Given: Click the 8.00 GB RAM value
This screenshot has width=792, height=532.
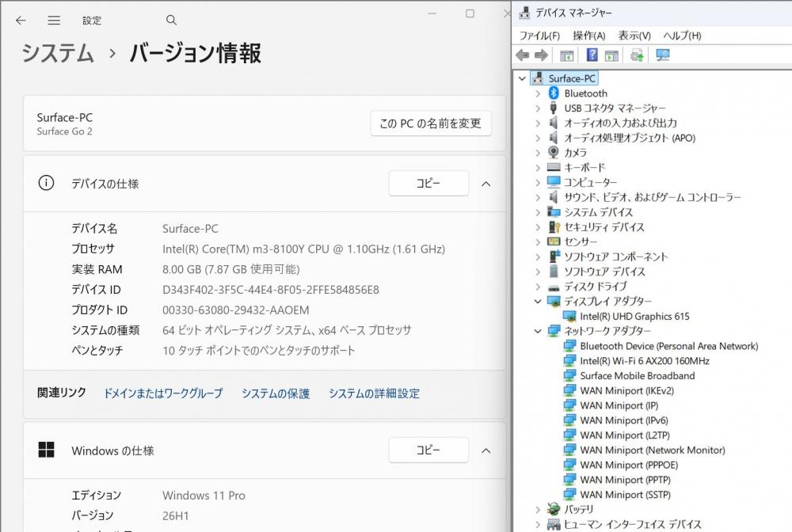Looking at the screenshot, I should click(230, 269).
